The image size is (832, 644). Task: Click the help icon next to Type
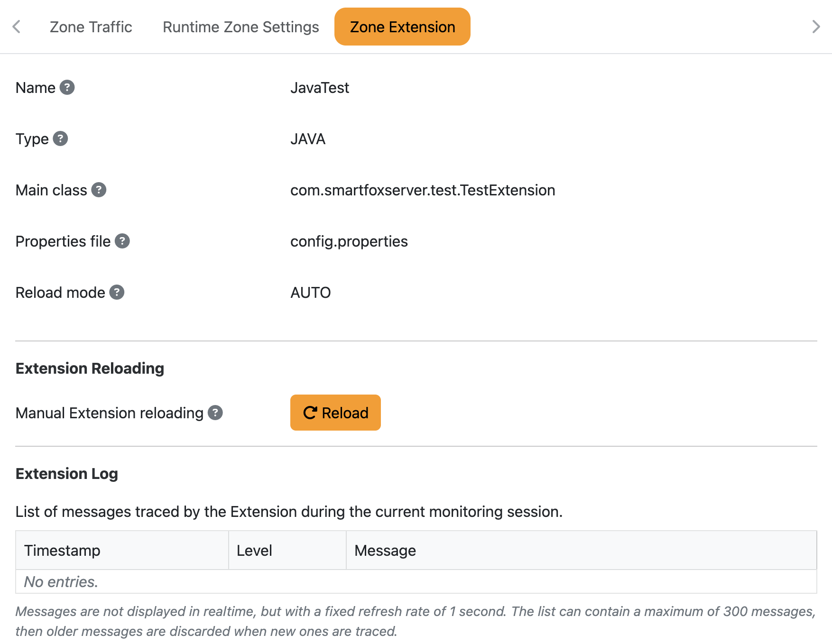click(61, 139)
